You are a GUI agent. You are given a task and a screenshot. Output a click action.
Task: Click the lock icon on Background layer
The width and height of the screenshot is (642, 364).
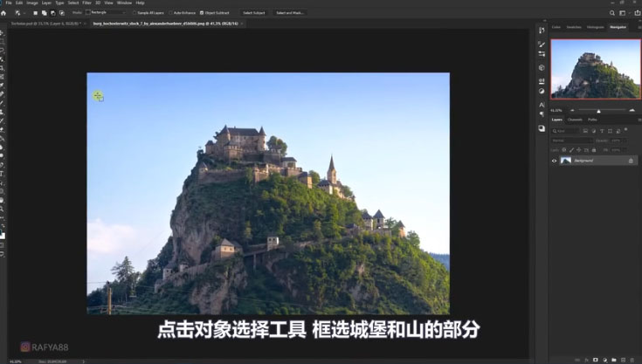631,161
